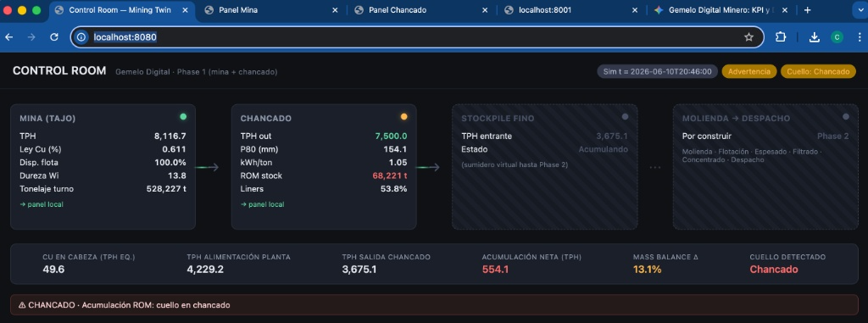Click the grey status dot on Molienda card

(846, 117)
